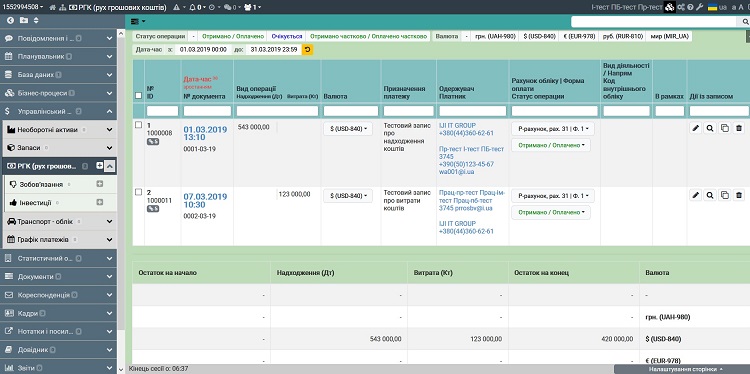Open 'Транспорт - облік' sidebar item
The width and height of the screenshot is (750, 374).
(59, 221)
